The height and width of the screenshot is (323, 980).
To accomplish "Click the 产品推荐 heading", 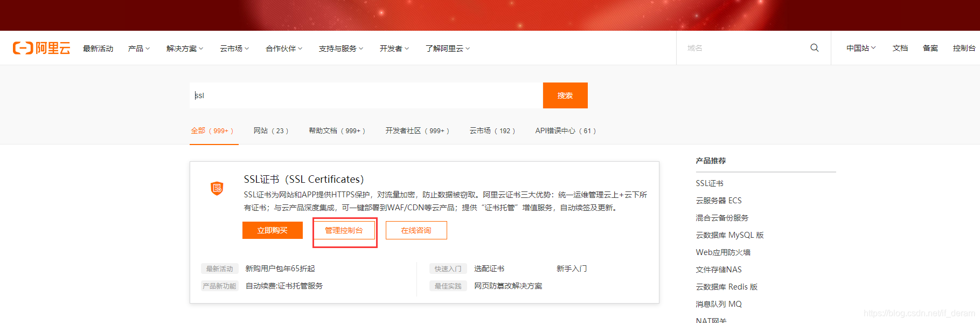I will (711, 161).
